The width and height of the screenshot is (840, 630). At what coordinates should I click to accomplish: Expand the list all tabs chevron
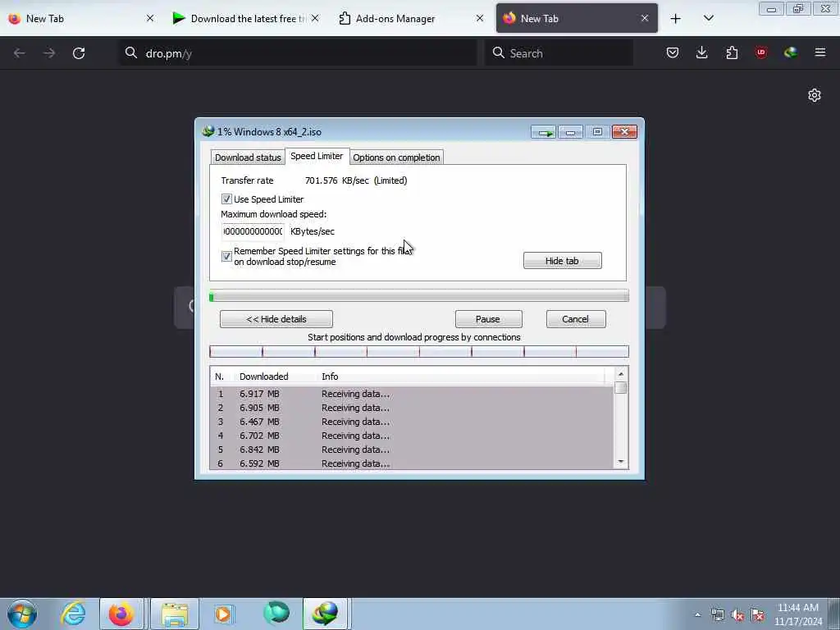tap(708, 18)
